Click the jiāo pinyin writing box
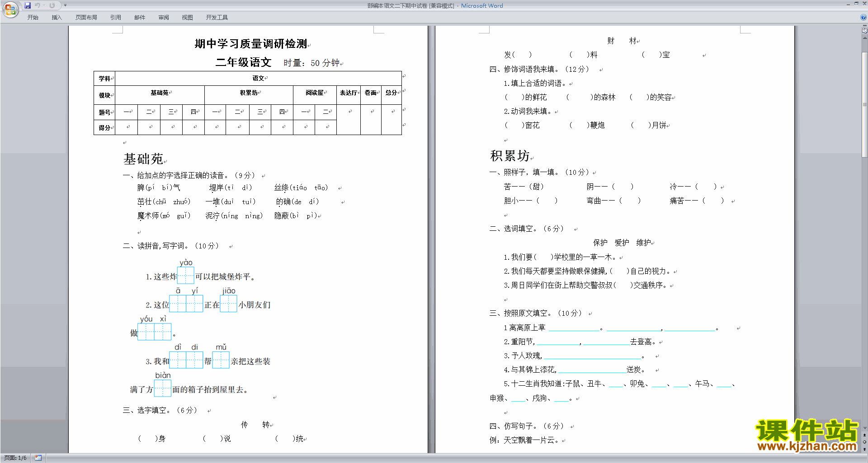The image size is (868, 463). pyautogui.click(x=229, y=304)
